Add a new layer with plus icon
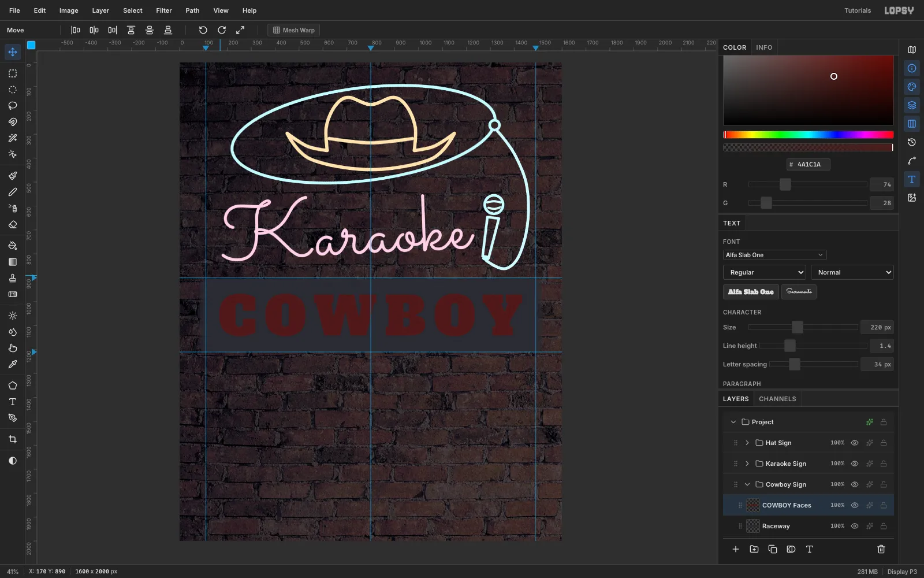The height and width of the screenshot is (578, 924). click(736, 549)
